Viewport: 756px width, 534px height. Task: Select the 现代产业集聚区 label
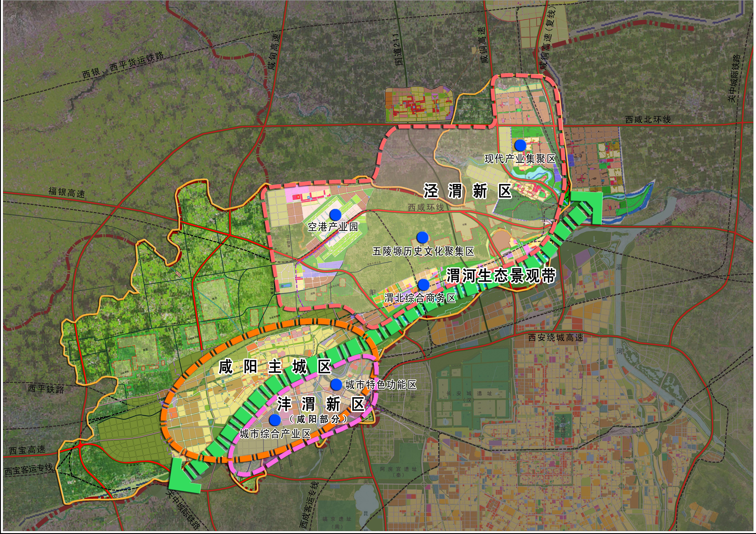click(x=520, y=159)
